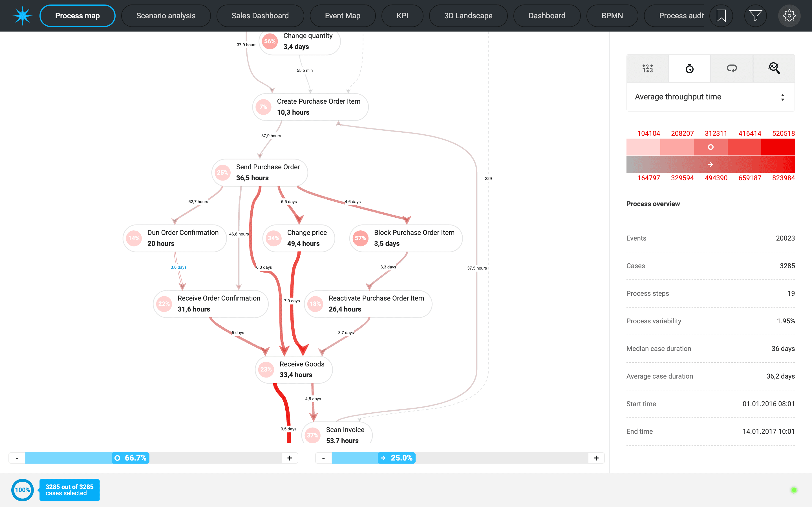The image size is (812, 507).
Task: Switch to the Scenario analysis tab
Action: pos(166,16)
